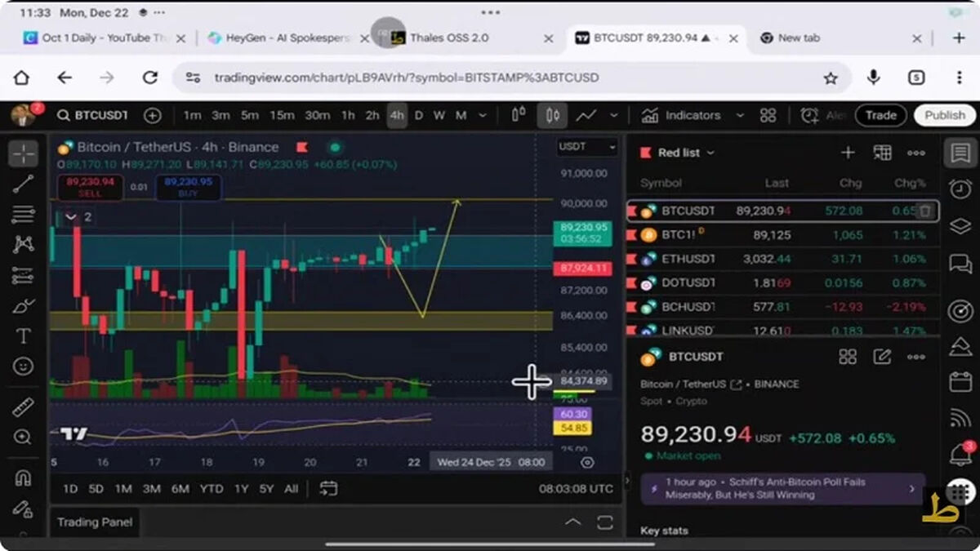This screenshot has width=980, height=551.
Task: Open the Red list more options menu
Action: coord(916,153)
